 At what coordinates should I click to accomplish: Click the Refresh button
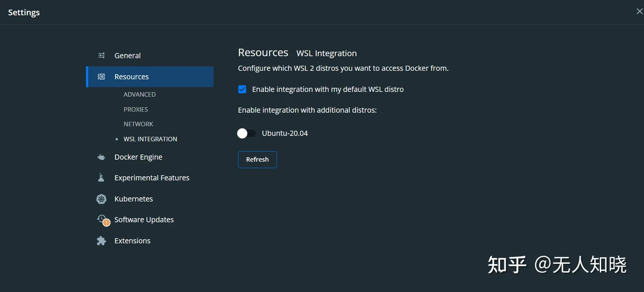(x=257, y=160)
